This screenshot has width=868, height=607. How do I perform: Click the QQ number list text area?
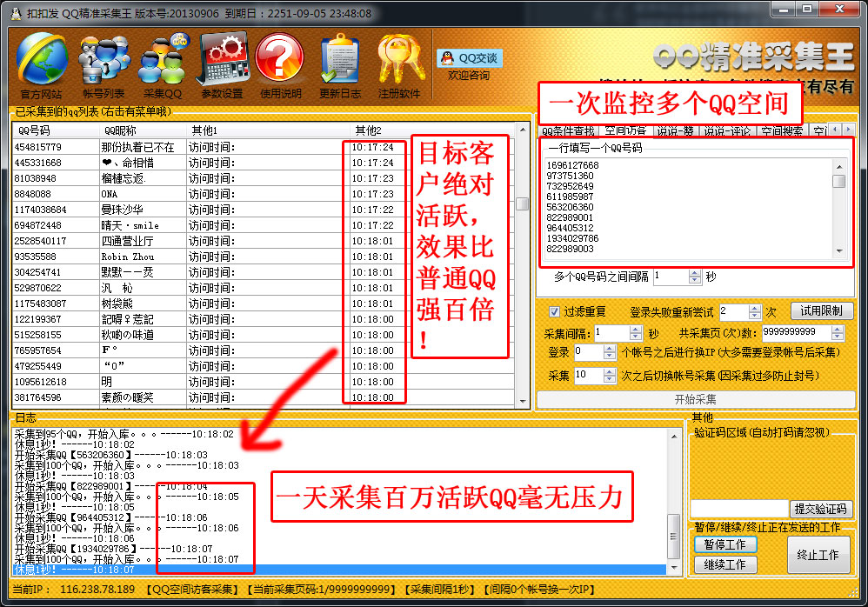[689, 207]
